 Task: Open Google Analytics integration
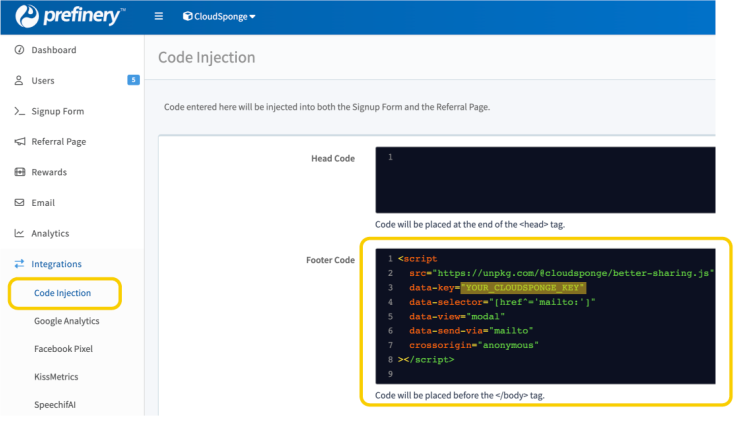coord(67,322)
